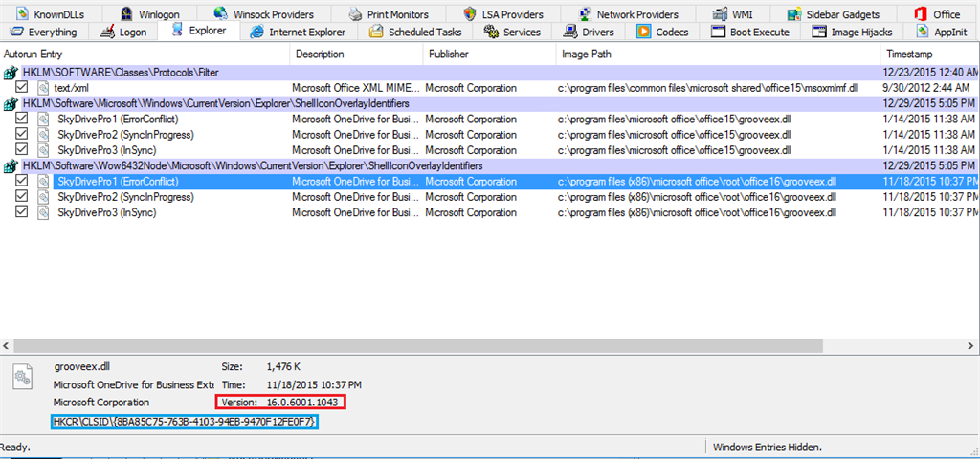Open the Office tab
The image size is (980, 459).
pos(938,13)
